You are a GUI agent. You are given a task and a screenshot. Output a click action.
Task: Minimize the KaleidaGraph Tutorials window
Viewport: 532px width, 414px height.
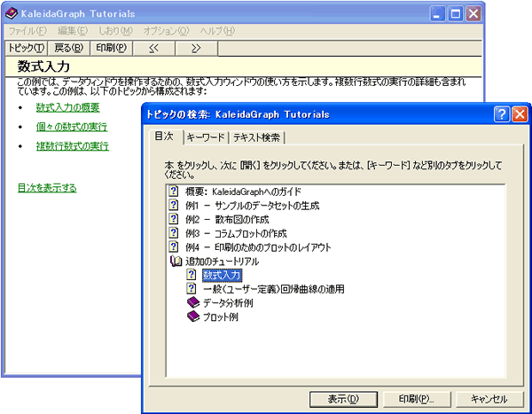point(437,14)
